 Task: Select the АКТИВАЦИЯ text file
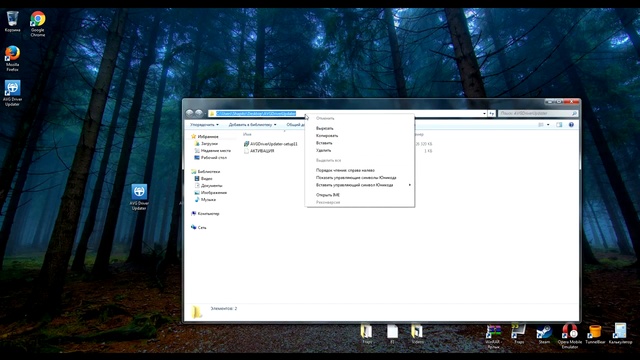[259, 151]
